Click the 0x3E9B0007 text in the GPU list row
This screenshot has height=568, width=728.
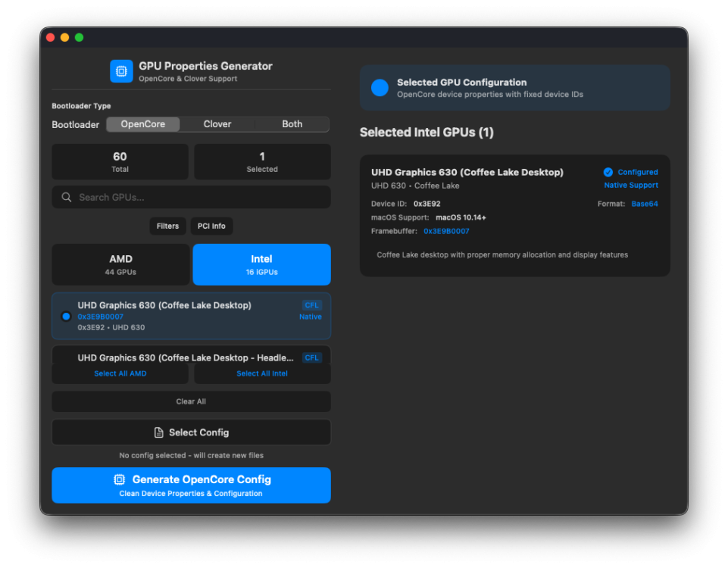(x=100, y=317)
